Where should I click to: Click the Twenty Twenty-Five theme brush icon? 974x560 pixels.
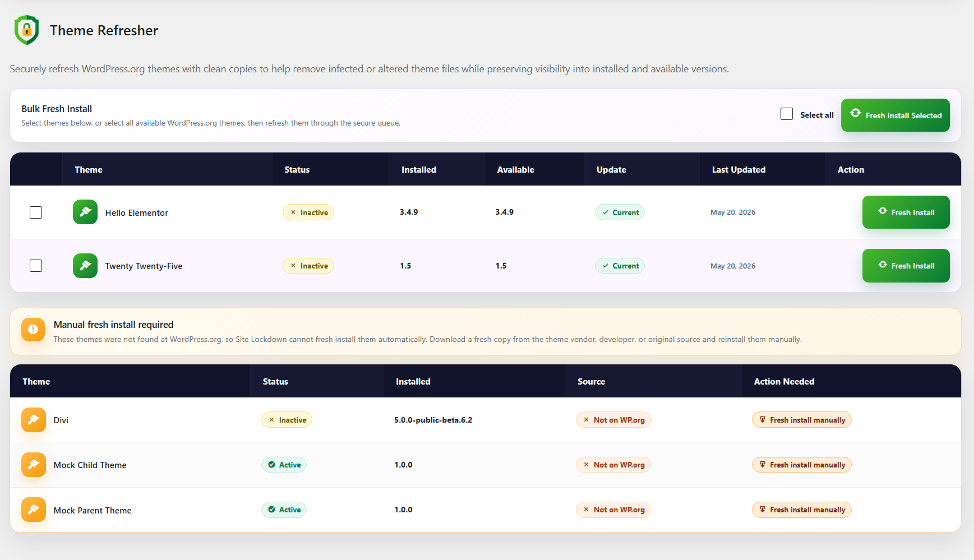click(85, 266)
